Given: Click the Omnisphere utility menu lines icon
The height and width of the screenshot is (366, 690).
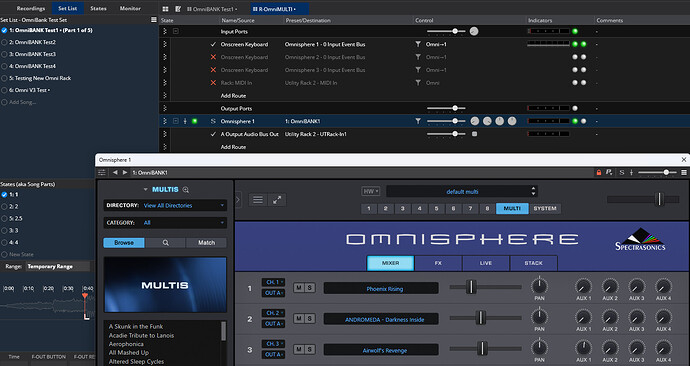Looking at the screenshot, I should (x=258, y=200).
